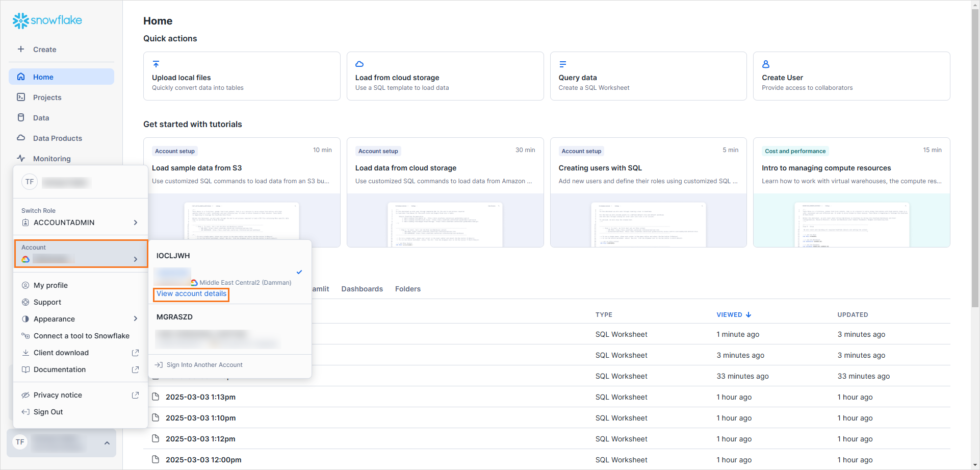
Task: Click the TF avatar in the popup menu
Action: pyautogui.click(x=30, y=182)
